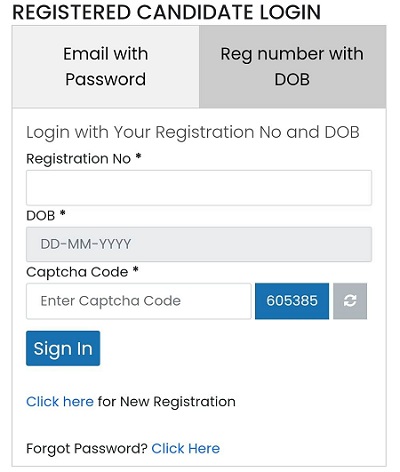
Task: Click the Login with Your Registration No heading
Action: click(x=193, y=132)
